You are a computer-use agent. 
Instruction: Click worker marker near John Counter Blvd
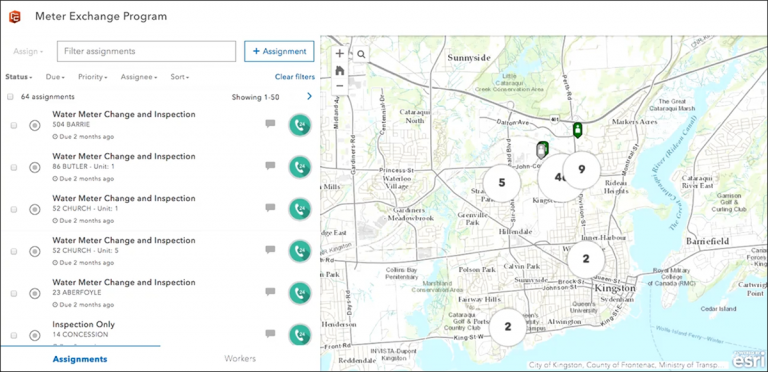pos(542,150)
